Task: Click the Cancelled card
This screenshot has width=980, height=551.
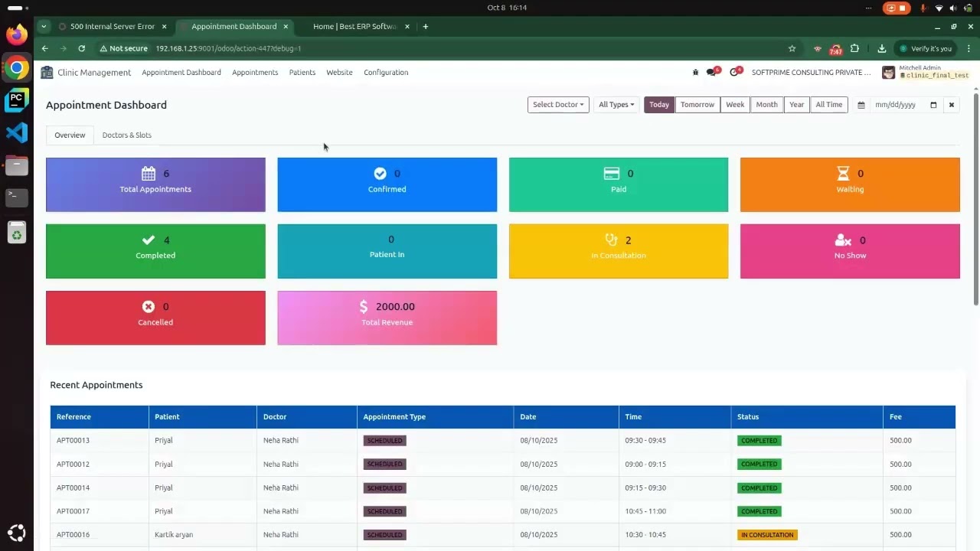Action: [155, 318]
